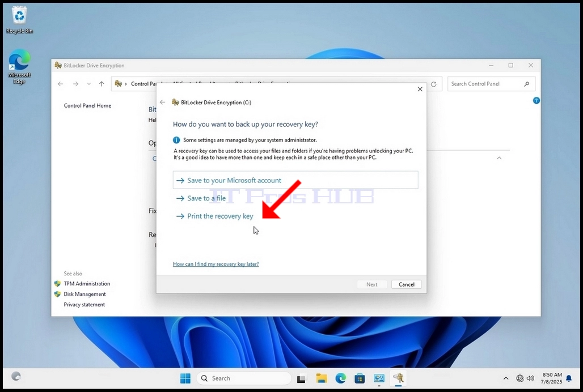Screen dimensions: 583x392
Task: Open Privacy statement link
Action: click(x=85, y=304)
